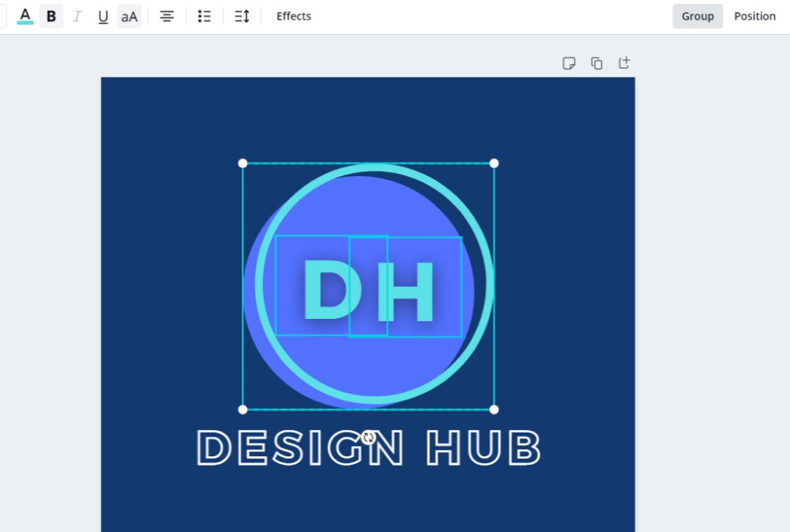This screenshot has height=532, width=790.
Task: Toggle bold formatting
Action: point(51,16)
